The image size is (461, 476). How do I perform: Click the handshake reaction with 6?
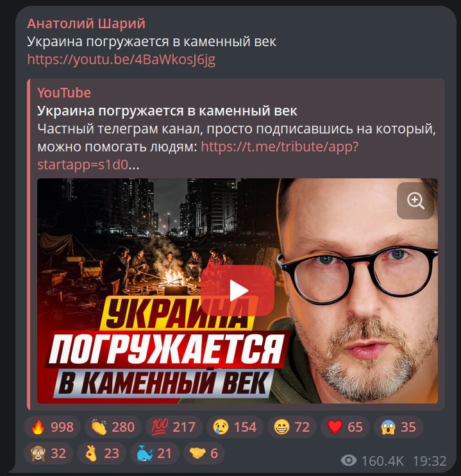click(x=204, y=454)
